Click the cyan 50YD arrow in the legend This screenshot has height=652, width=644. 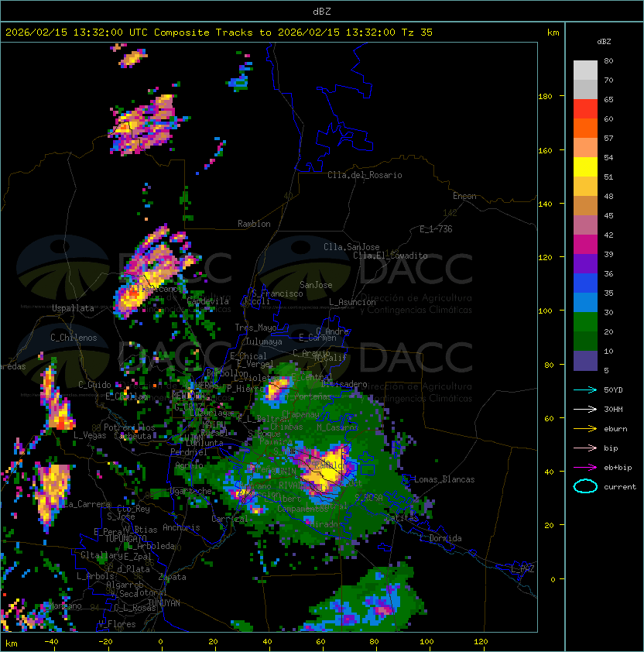click(x=585, y=389)
